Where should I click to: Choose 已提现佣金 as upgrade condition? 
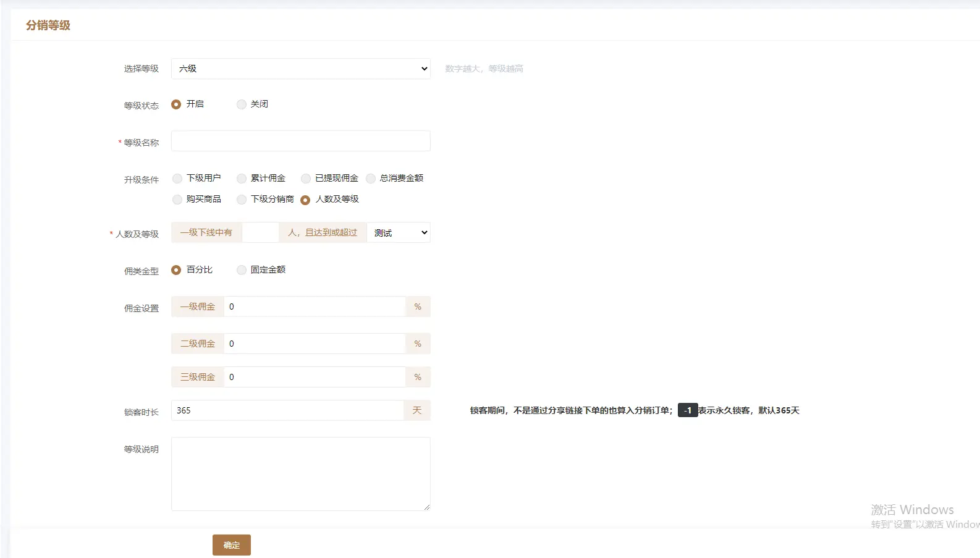(x=306, y=179)
